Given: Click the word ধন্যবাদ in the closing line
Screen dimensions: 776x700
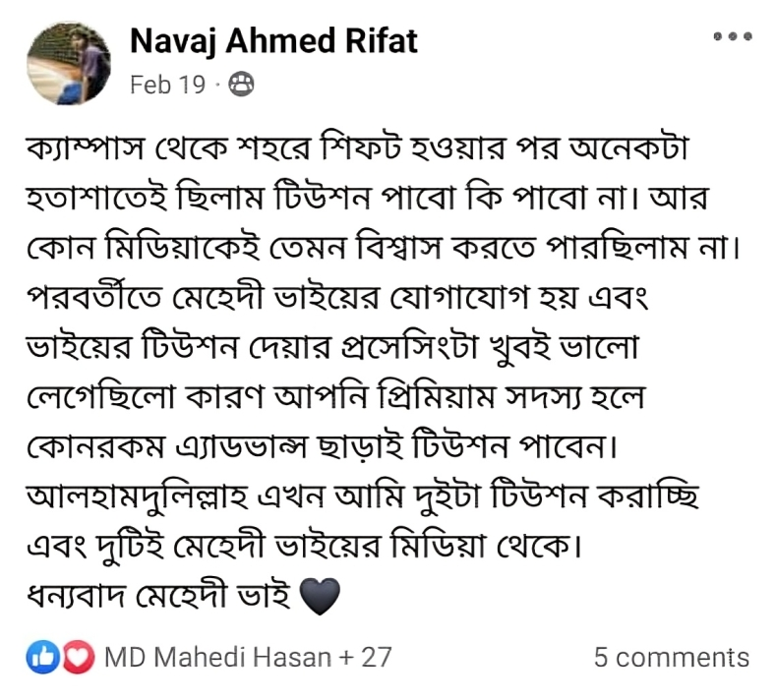Looking at the screenshot, I should [75, 596].
